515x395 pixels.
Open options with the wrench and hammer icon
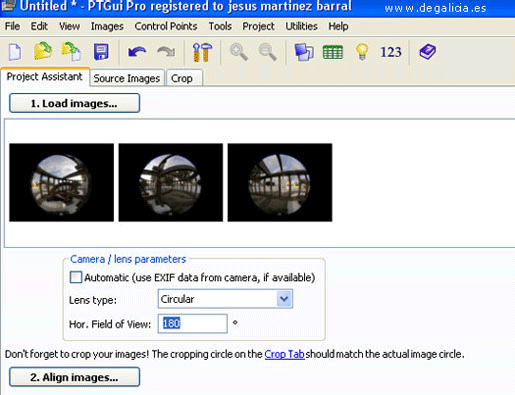pyautogui.click(x=202, y=52)
